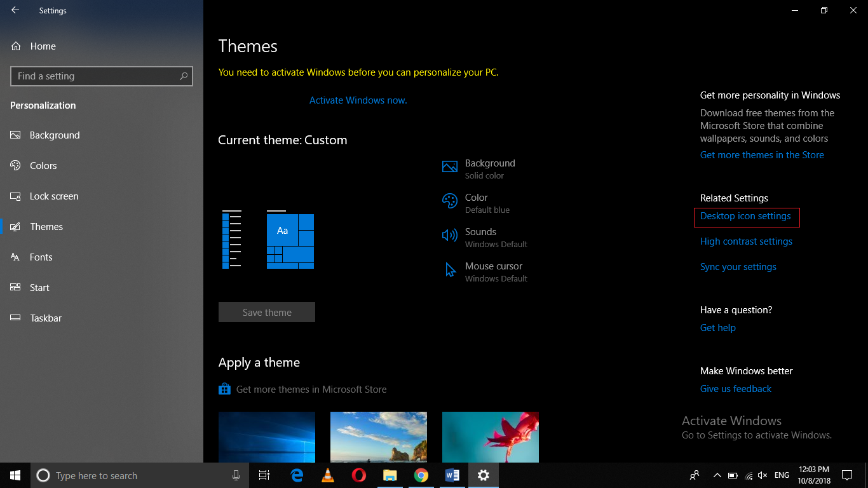
Task: Open Fonts settings from the sidebar
Action: 15,257
